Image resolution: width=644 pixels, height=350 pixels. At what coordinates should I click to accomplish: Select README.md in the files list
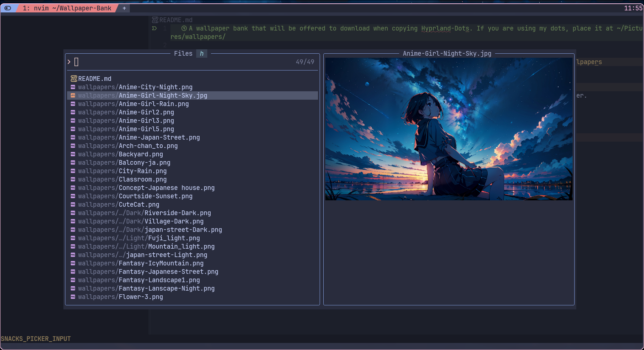pyautogui.click(x=193, y=79)
